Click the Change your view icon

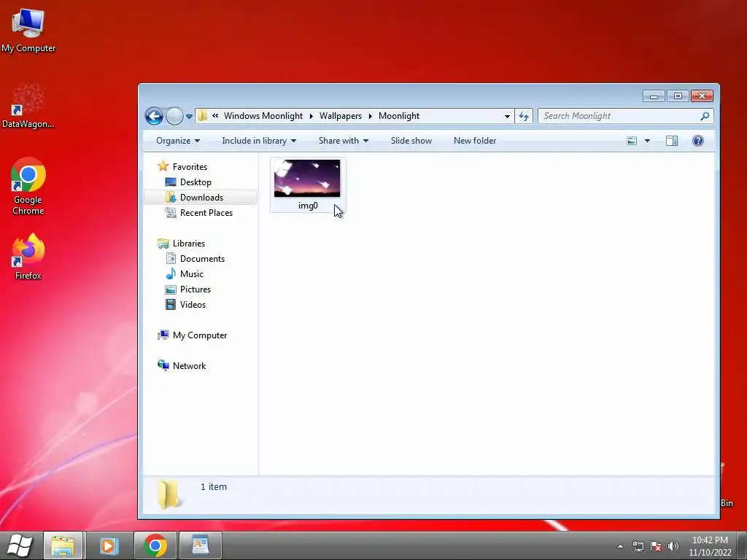(x=632, y=141)
